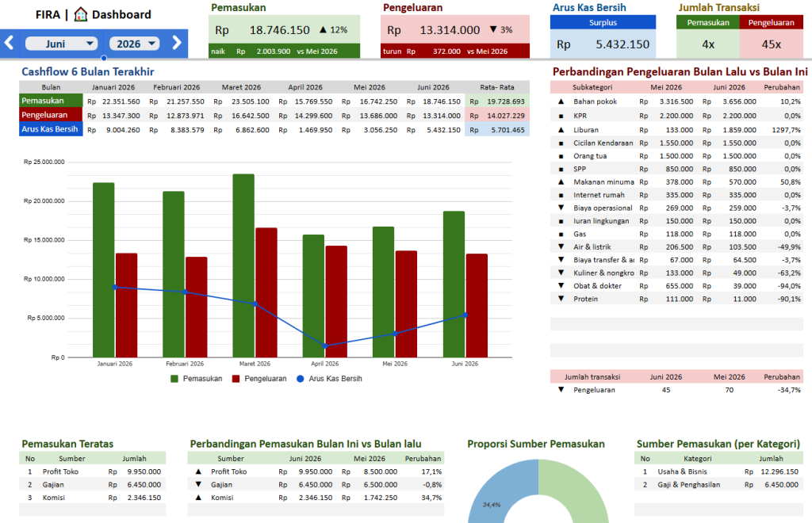Click the Pengeluaran 45x transaction count
Image resolution: width=812 pixels, height=523 pixels.
click(x=771, y=44)
